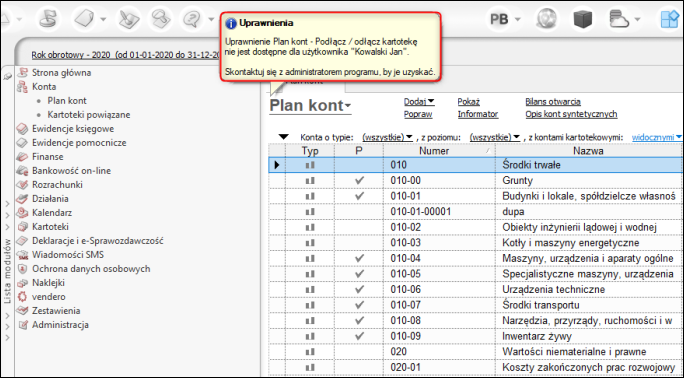Click the P column header
Screen dimensions: 684x378
359,151
